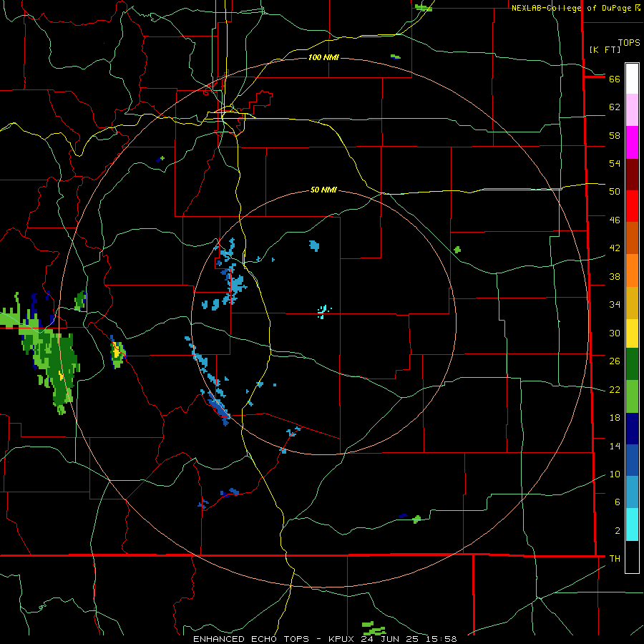Click the '100 NMI' range ring label
The height and width of the screenshot is (644, 644).
pyautogui.click(x=323, y=57)
